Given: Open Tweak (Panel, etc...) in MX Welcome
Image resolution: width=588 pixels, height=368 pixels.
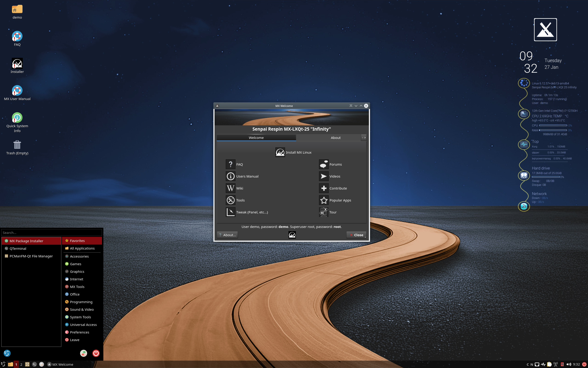Looking at the screenshot, I should (247, 212).
